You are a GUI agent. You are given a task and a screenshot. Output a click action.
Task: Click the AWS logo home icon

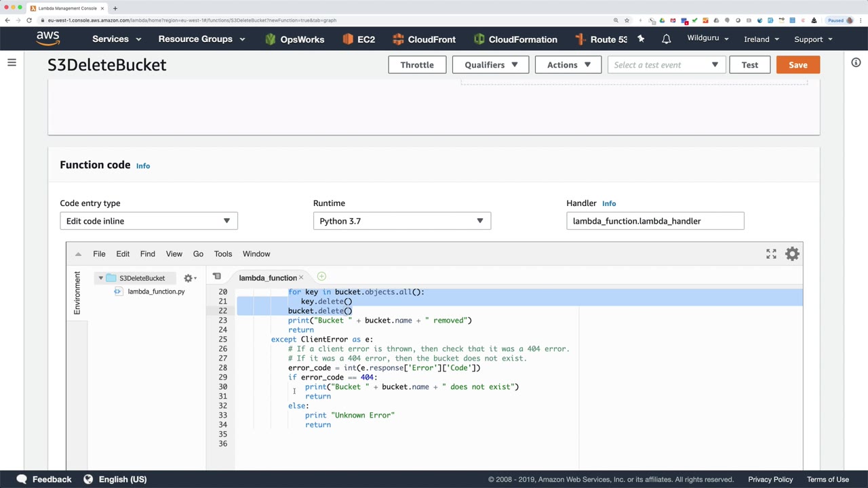pos(48,39)
